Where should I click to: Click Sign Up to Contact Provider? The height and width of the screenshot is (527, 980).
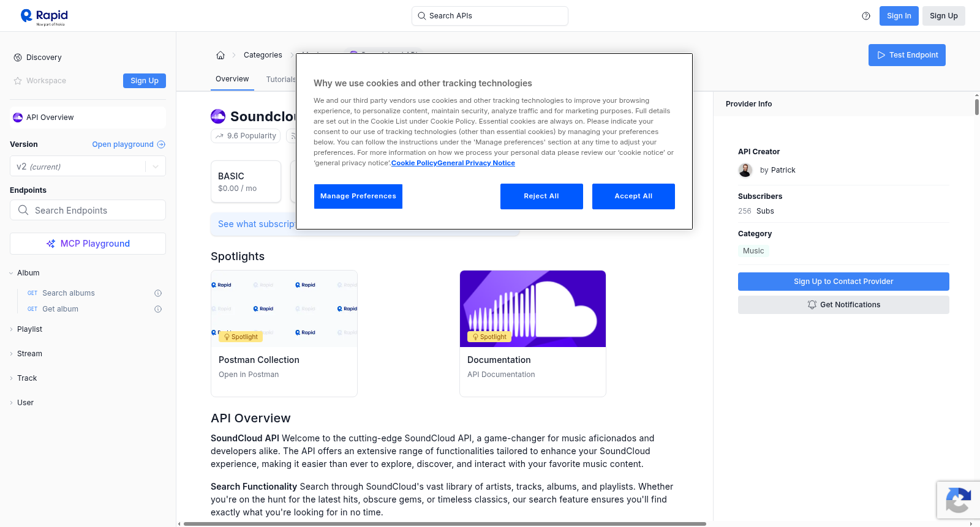point(843,282)
